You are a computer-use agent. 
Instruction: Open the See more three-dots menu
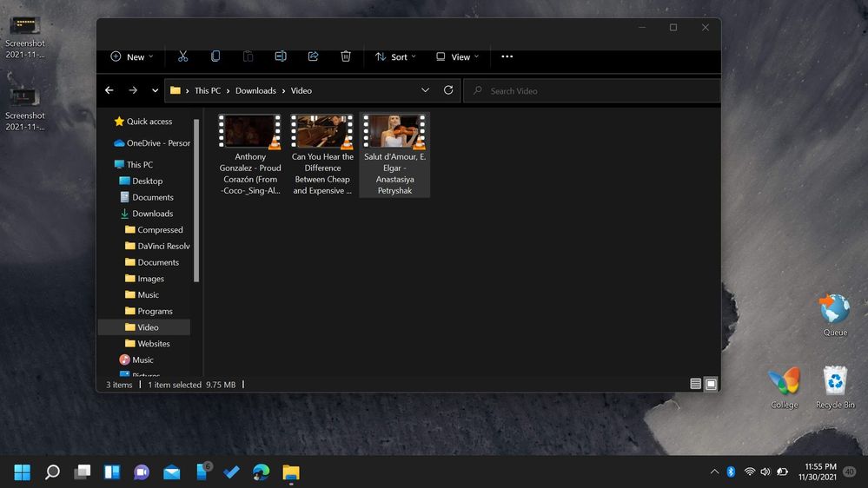(507, 56)
